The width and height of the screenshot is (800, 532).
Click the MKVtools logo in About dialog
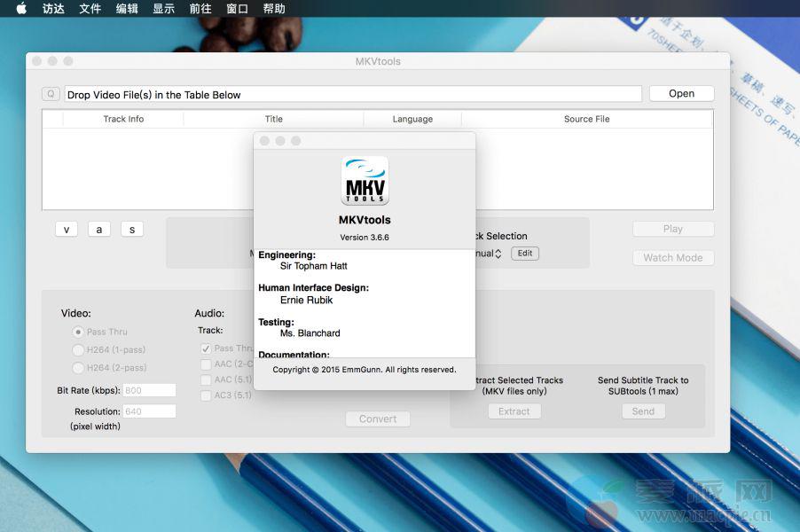[365, 181]
